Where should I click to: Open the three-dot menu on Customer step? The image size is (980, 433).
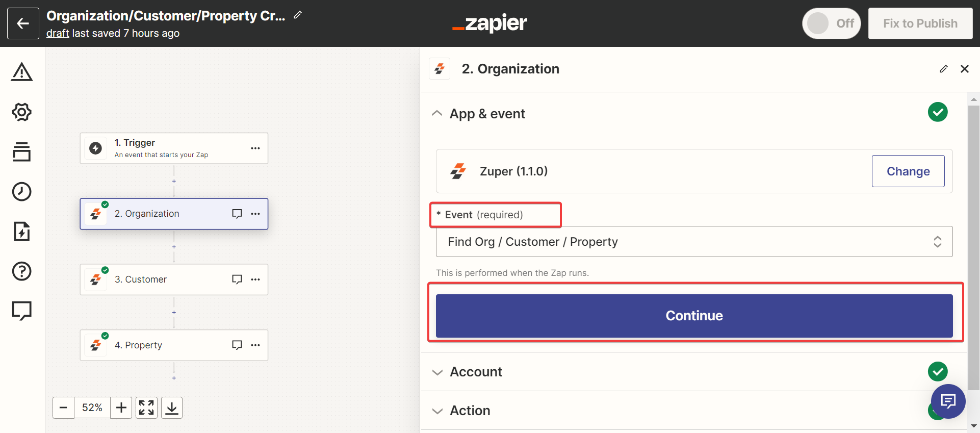(255, 279)
